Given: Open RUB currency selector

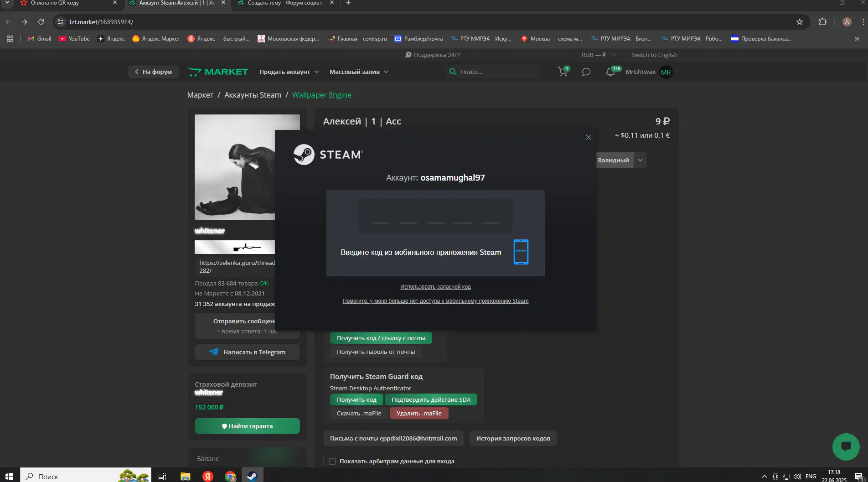Looking at the screenshot, I should coord(599,55).
